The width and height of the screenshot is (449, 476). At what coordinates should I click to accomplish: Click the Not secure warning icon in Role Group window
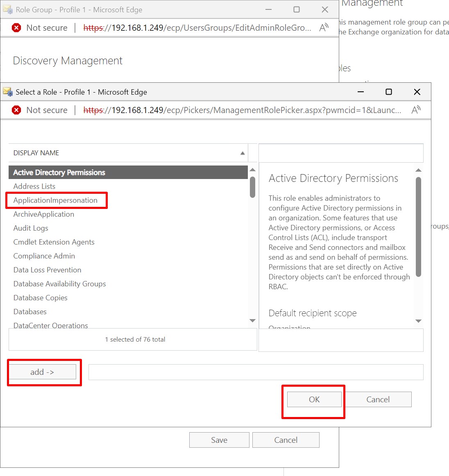pos(16,27)
